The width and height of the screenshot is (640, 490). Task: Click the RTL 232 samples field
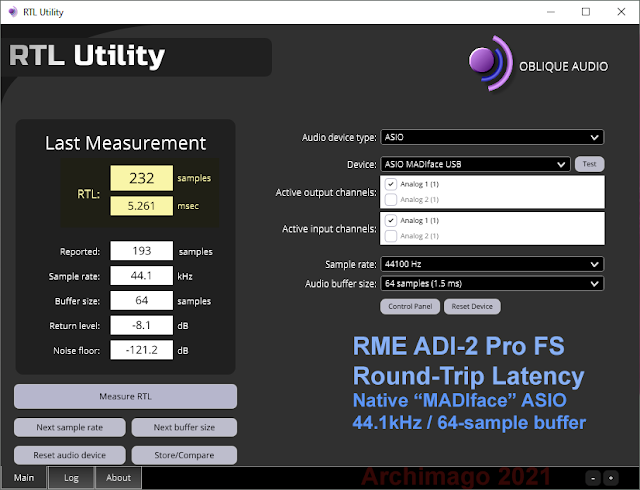pos(142,178)
